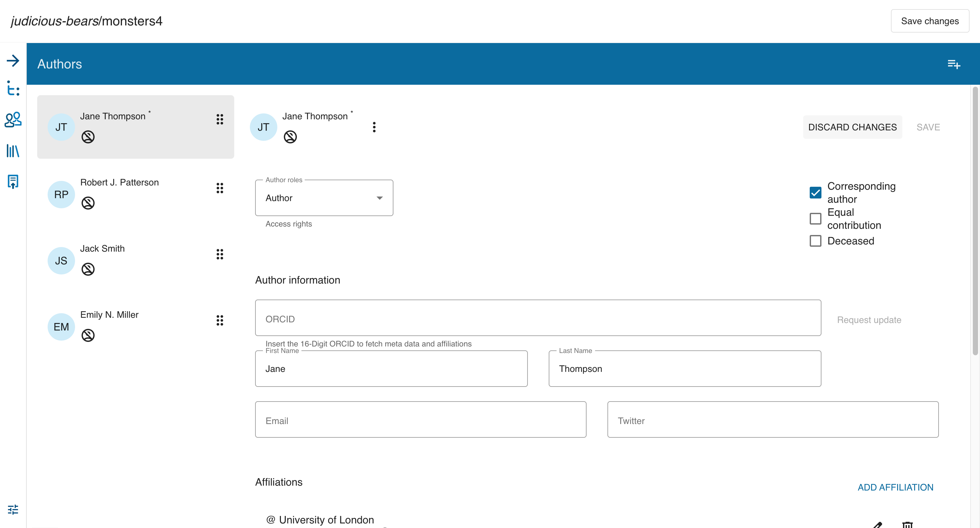Discard changes for Jane Thompson

click(x=852, y=127)
